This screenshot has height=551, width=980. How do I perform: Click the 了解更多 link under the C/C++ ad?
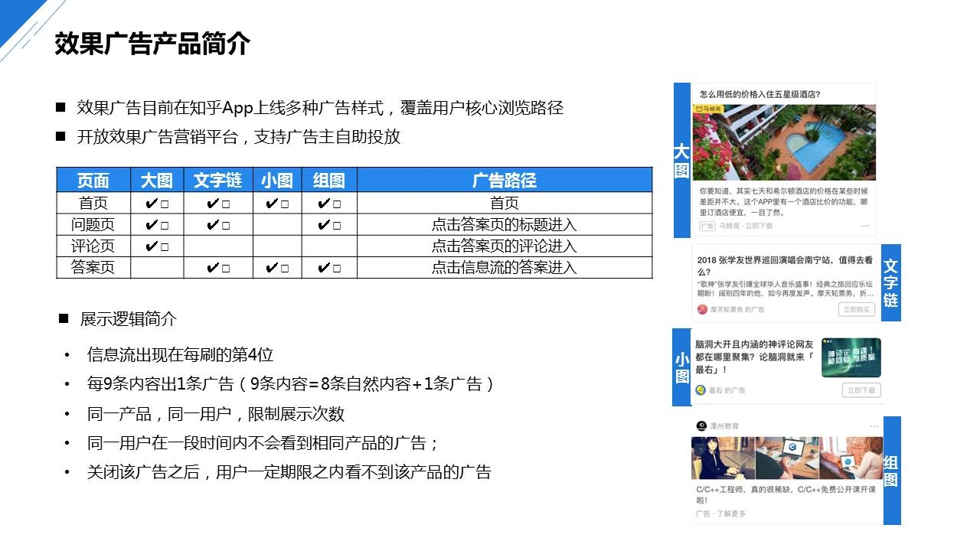[732, 514]
